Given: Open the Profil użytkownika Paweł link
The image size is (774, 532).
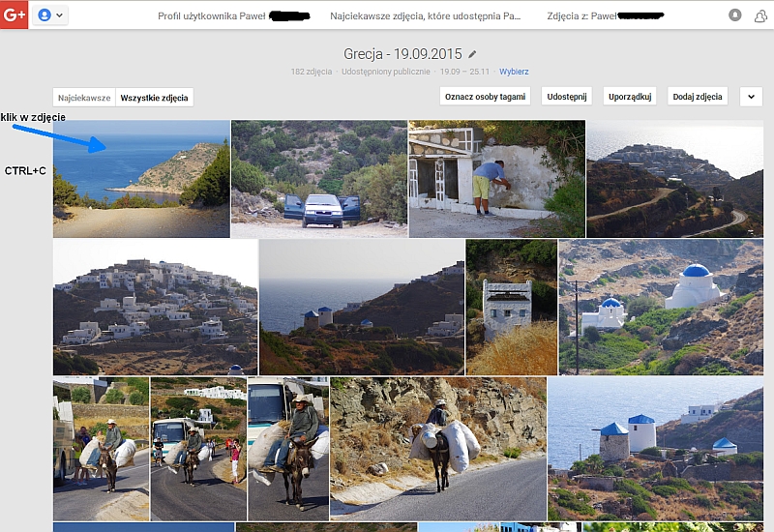Looking at the screenshot, I should pyautogui.click(x=232, y=15).
